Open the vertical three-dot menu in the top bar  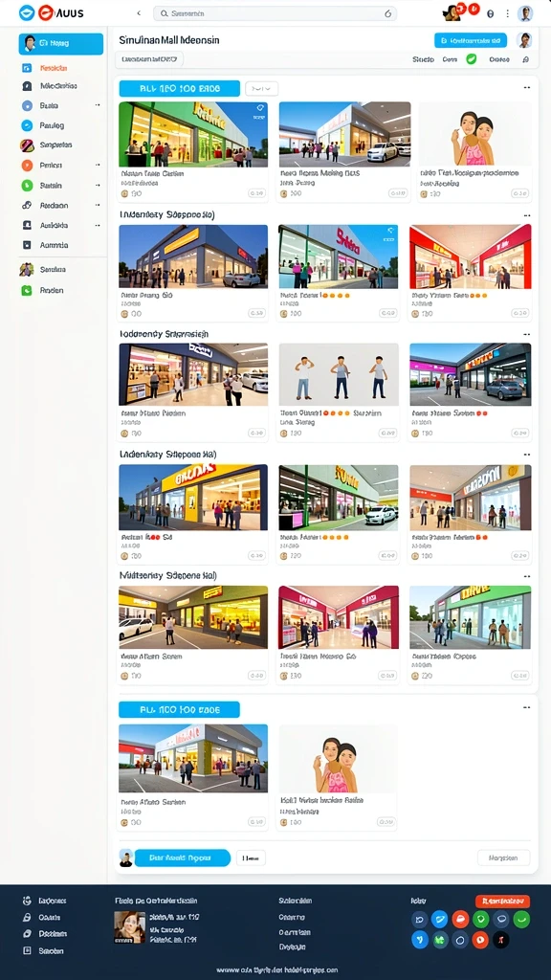pos(507,13)
